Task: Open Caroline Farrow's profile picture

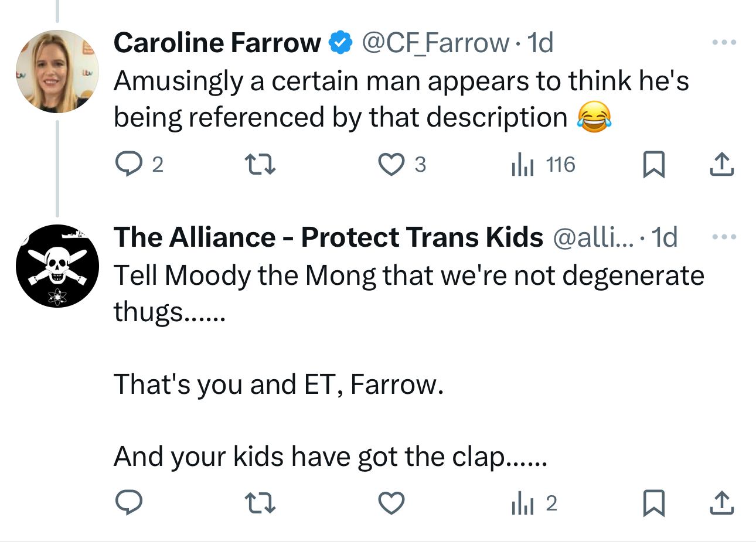Action: click(57, 72)
